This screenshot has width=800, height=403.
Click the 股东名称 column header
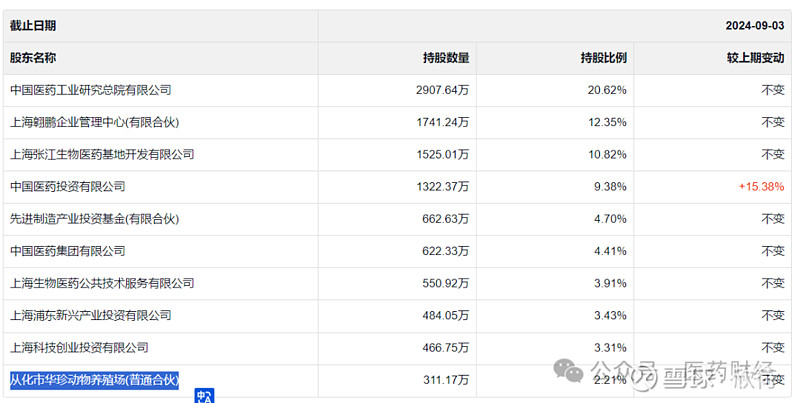click(33, 58)
